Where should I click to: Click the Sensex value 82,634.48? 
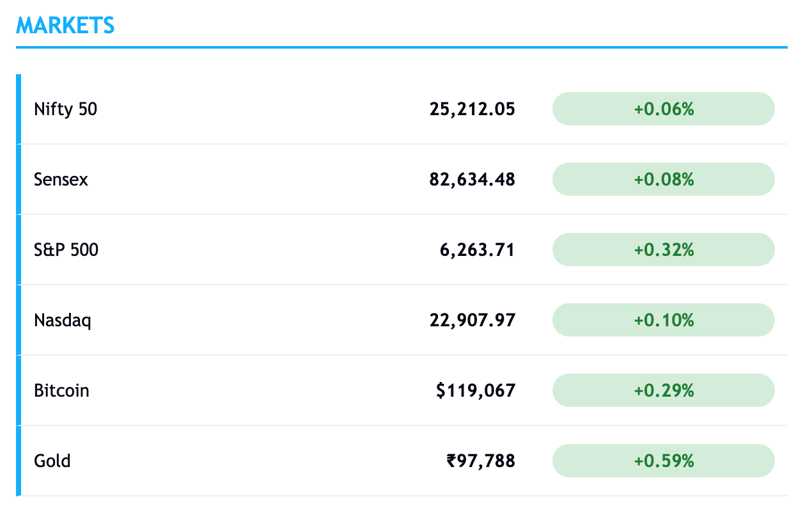click(472, 180)
